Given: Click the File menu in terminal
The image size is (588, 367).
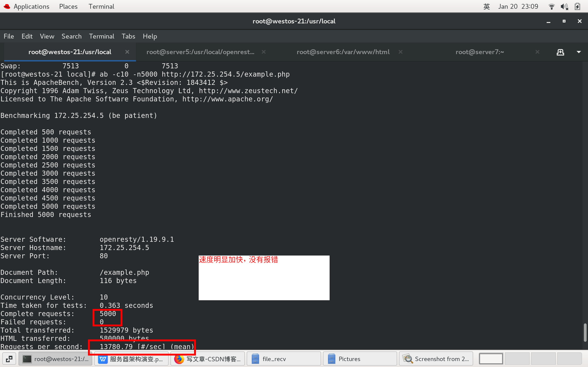Looking at the screenshot, I should click(8, 36).
